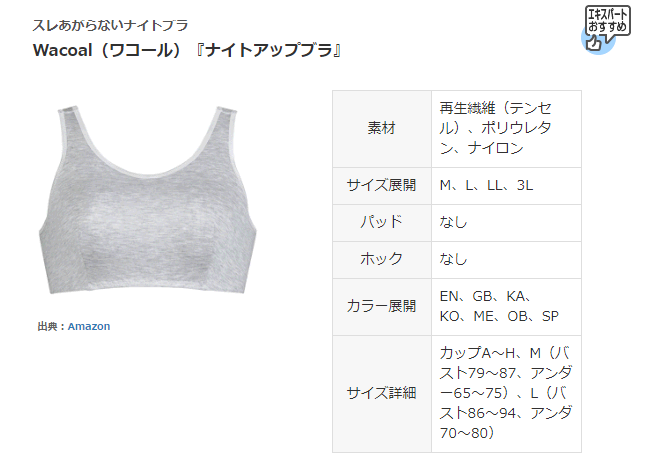Click the gray night bra product image
Image resolution: width=645 pixels, height=470 pixels.
click(x=148, y=200)
